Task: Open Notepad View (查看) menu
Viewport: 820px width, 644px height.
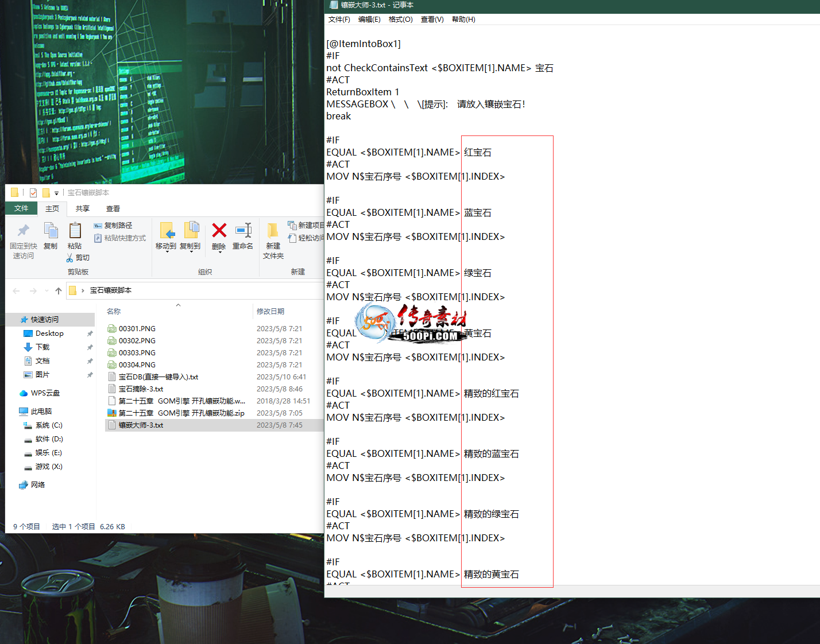Action: (432, 20)
